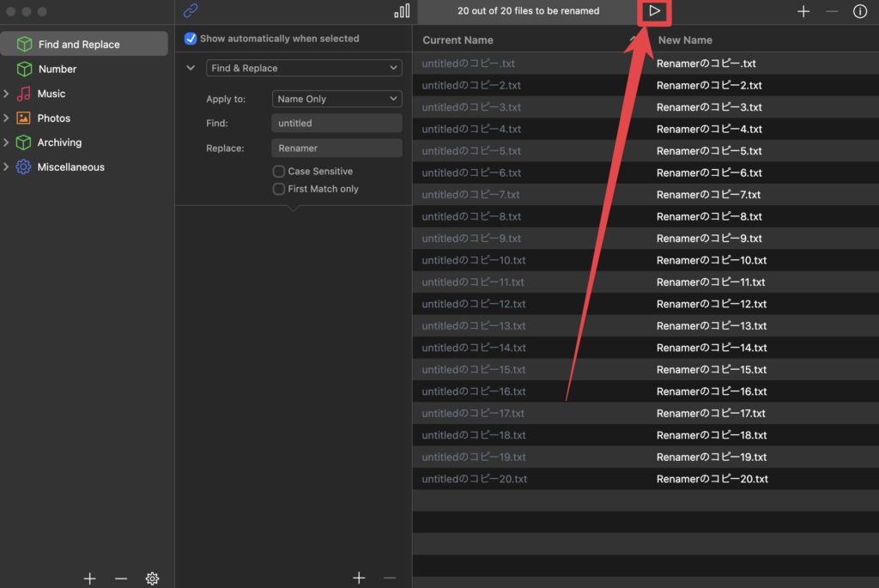This screenshot has height=588, width=879.
Task: Uncheck Show automatically when selected
Action: (191, 39)
